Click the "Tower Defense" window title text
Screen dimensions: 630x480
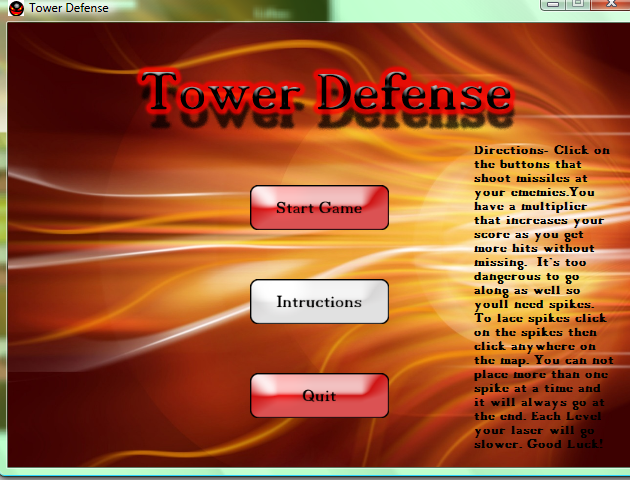(69, 8)
